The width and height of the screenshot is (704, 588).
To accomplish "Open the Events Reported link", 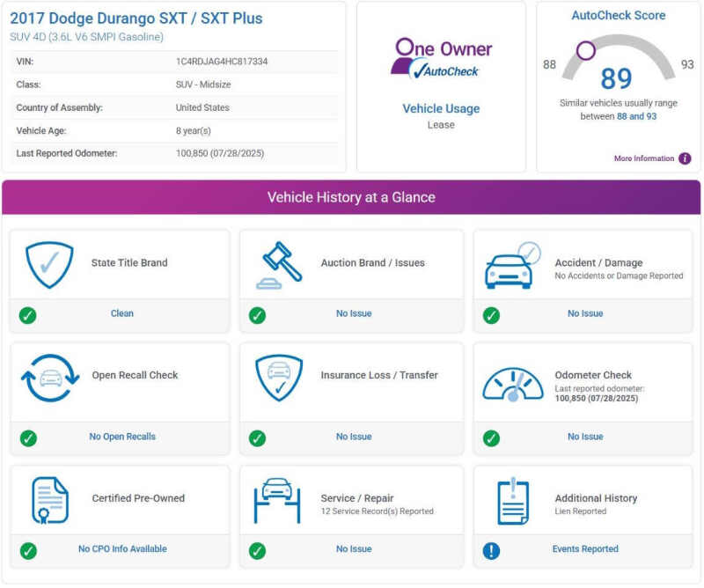I will click(x=585, y=549).
